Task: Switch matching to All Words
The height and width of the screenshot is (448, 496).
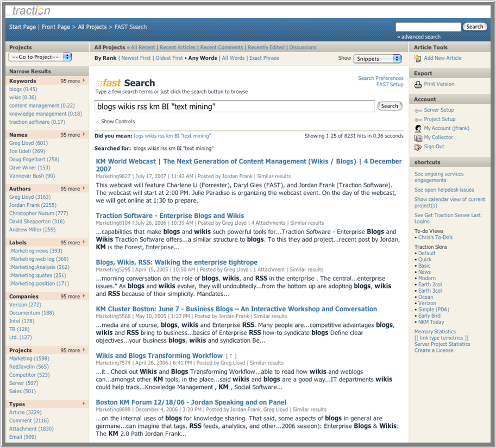Action: point(233,58)
